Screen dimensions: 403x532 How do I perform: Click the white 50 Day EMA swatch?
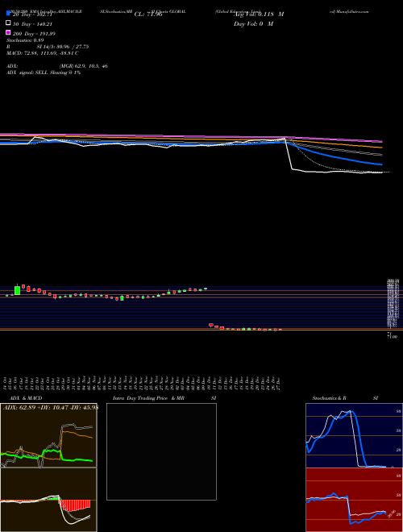8,23
